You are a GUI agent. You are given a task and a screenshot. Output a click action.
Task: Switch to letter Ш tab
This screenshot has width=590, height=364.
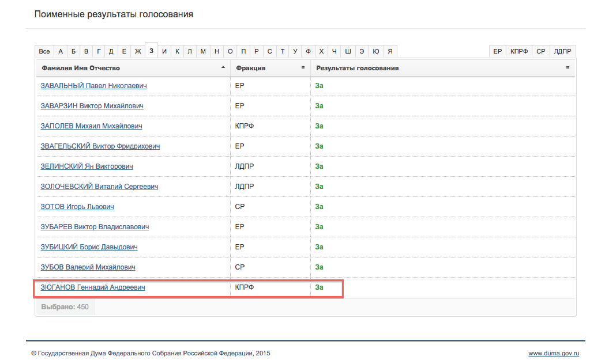[x=348, y=51]
